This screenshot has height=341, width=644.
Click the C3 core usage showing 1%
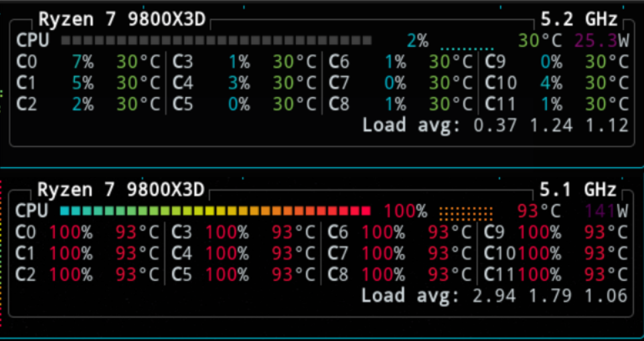point(240,62)
